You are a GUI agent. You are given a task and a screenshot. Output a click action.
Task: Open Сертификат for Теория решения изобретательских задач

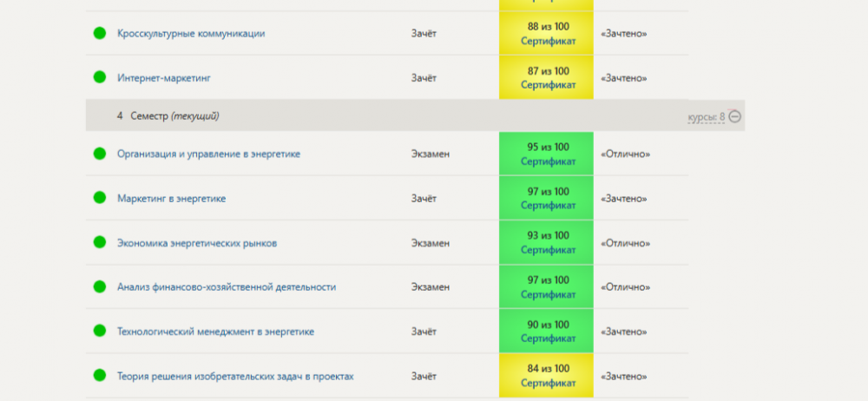coord(548,384)
